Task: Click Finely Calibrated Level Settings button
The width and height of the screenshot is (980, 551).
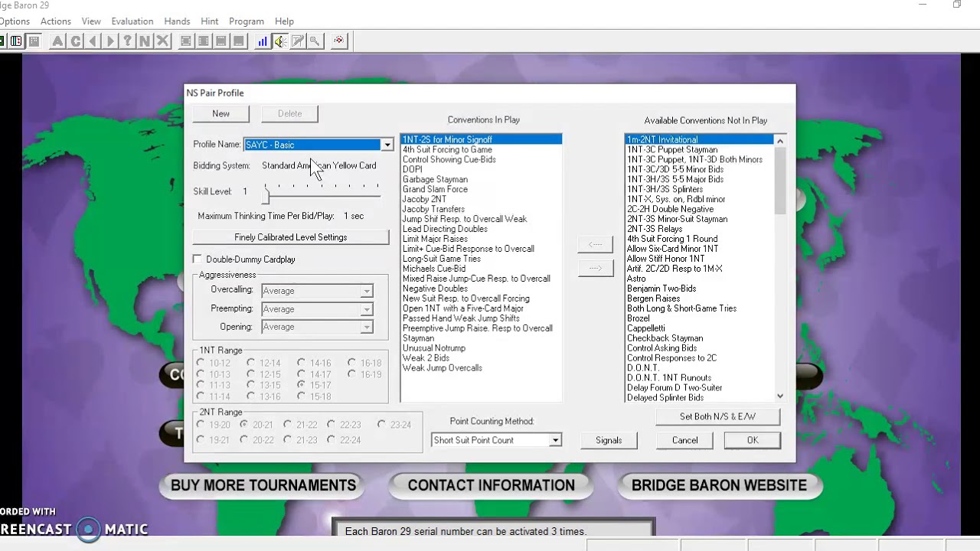Action: point(291,237)
